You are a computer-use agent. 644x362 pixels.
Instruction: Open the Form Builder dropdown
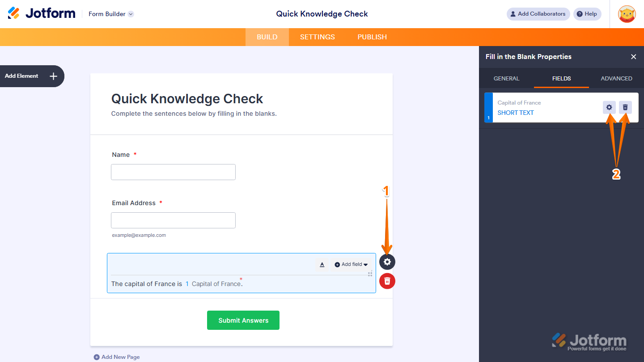click(x=111, y=14)
